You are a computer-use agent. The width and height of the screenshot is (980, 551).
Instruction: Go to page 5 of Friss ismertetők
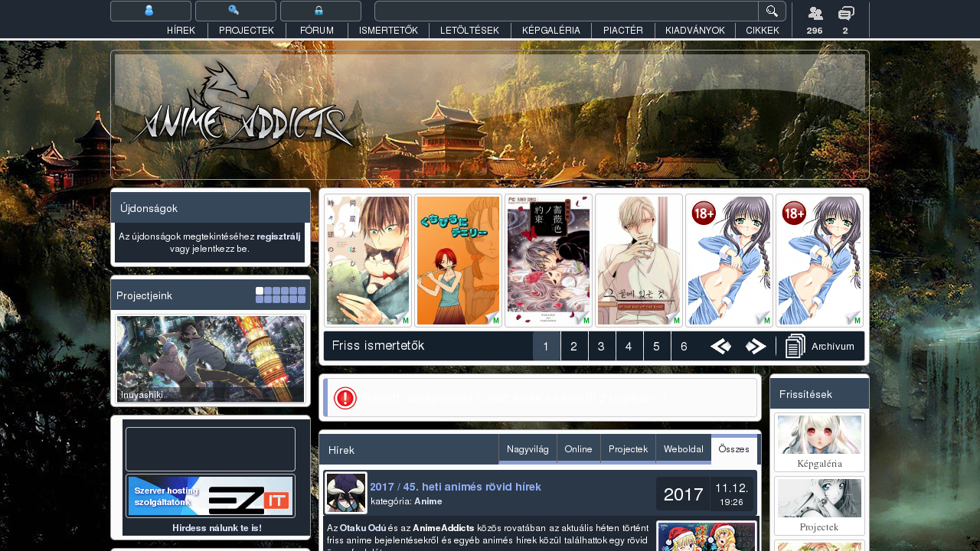pyautogui.click(x=657, y=347)
